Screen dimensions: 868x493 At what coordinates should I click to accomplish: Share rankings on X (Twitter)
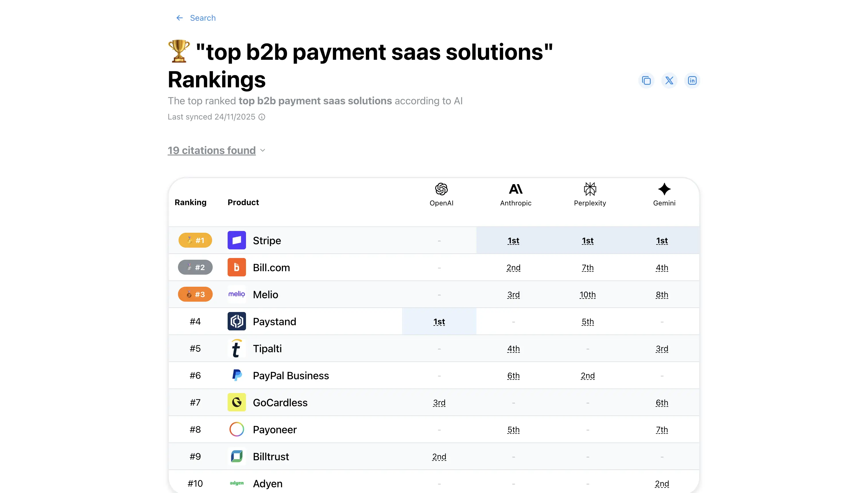coord(669,80)
